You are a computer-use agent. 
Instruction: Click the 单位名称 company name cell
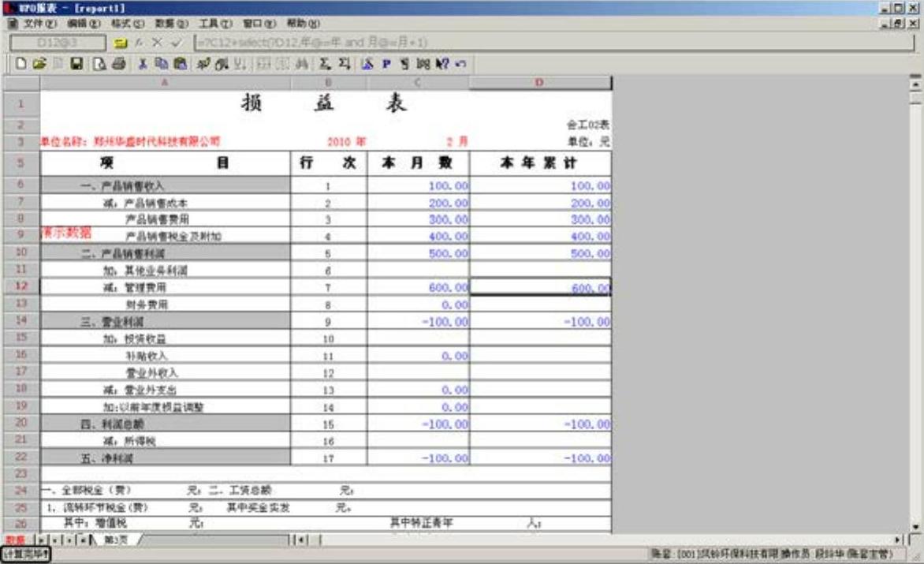pyautogui.click(x=130, y=141)
